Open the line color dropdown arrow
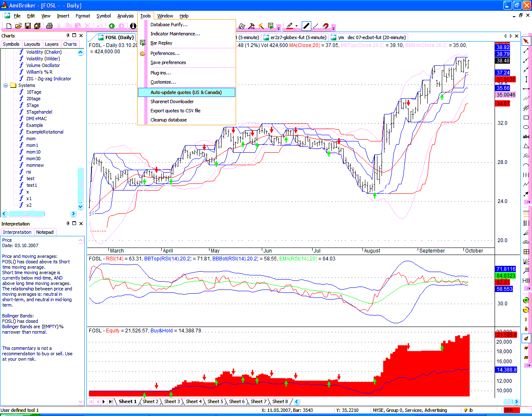The height and width of the screenshot is (416, 532). 296,26
